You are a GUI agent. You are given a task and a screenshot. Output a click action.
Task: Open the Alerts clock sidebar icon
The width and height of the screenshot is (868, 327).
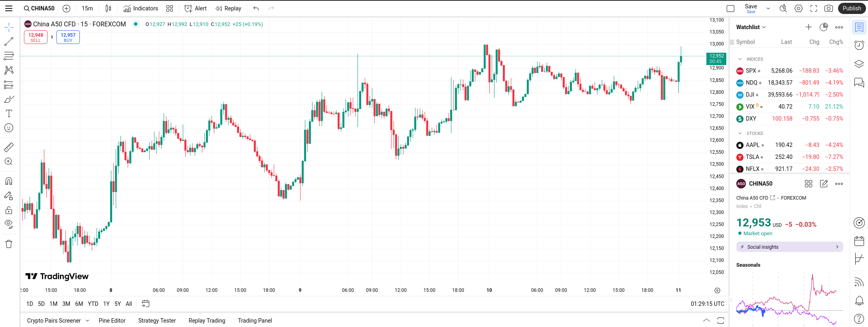[859, 45]
